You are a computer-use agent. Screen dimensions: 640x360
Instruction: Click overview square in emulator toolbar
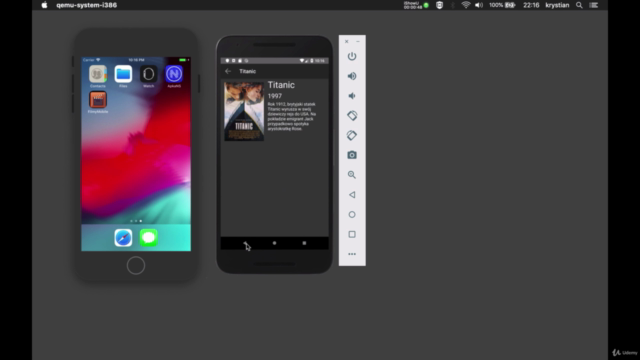click(352, 234)
